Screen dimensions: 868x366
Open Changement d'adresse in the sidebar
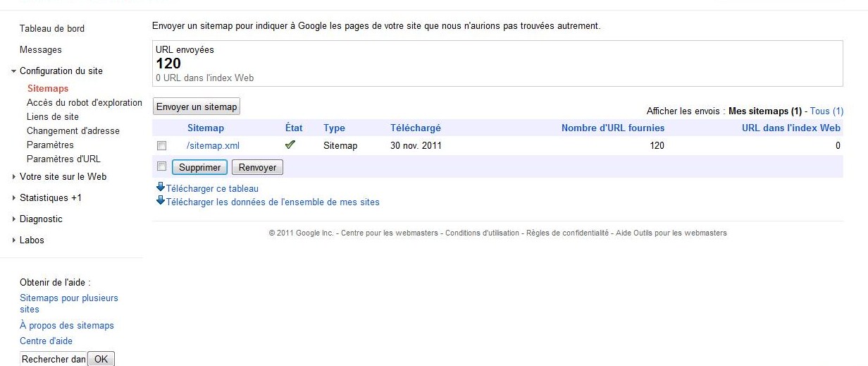73,131
